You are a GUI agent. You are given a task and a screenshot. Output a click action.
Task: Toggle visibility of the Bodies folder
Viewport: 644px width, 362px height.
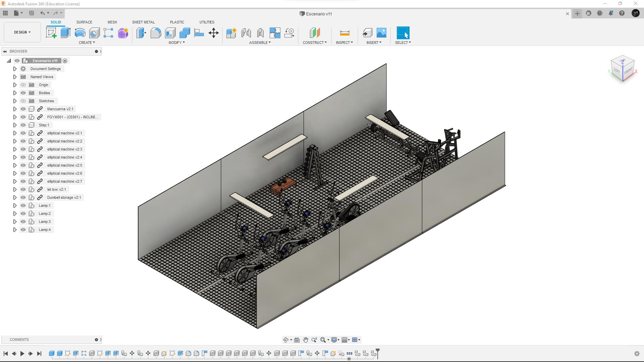point(23,93)
